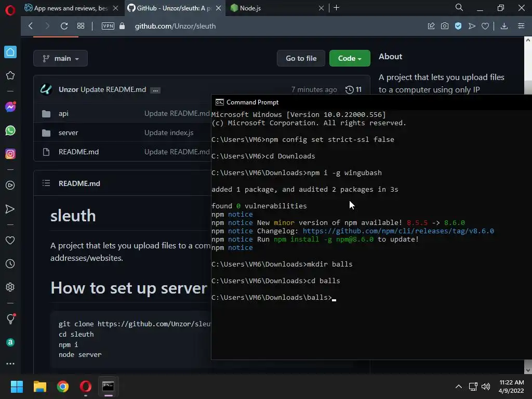Screen dimensions: 532x399
Task: Search open tabs with magnifier
Action: click(x=459, y=7)
